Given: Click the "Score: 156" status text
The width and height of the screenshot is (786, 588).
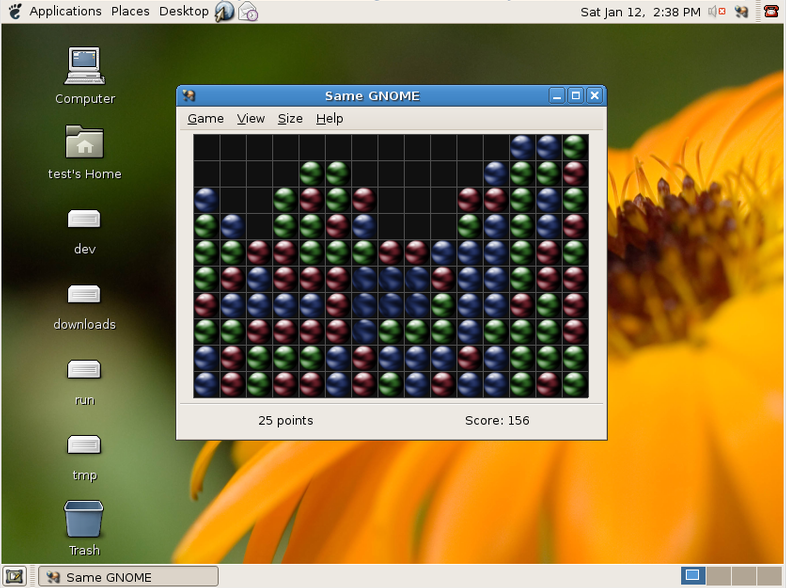Looking at the screenshot, I should (497, 421).
